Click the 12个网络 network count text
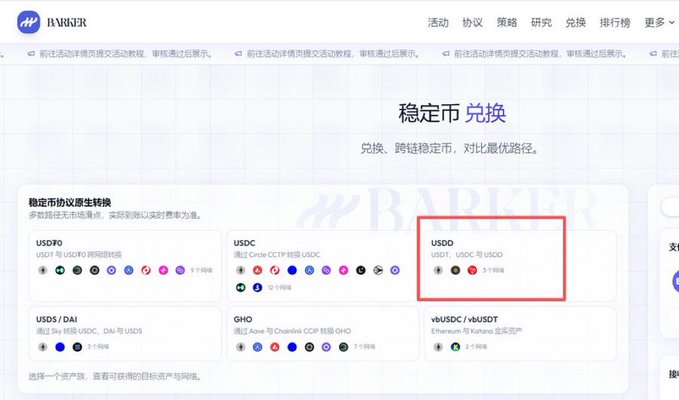679x400 pixels. (x=279, y=287)
